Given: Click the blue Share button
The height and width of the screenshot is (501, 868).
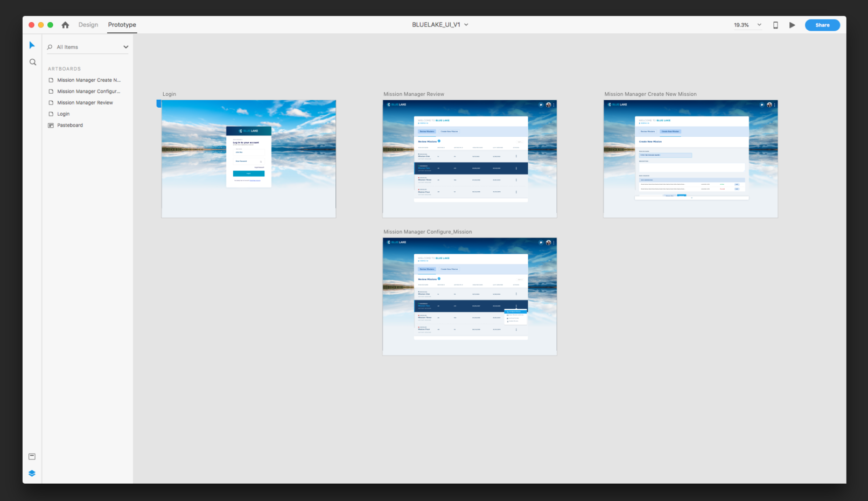Looking at the screenshot, I should tap(822, 25).
